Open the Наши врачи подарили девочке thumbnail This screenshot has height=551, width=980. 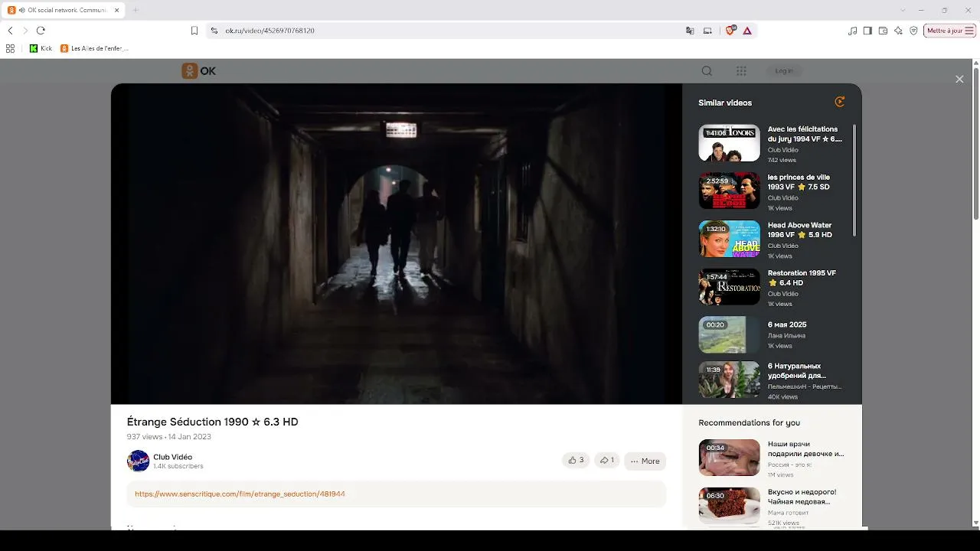729,458
